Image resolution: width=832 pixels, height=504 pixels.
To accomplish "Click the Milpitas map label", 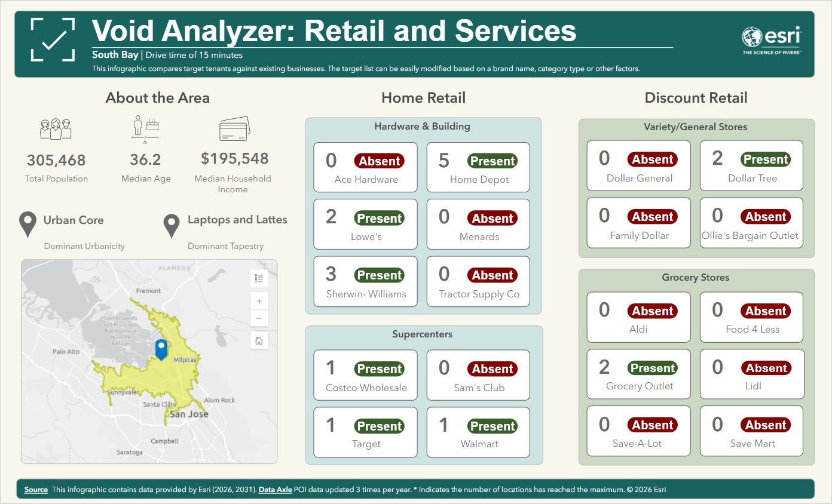I will click(x=185, y=361).
